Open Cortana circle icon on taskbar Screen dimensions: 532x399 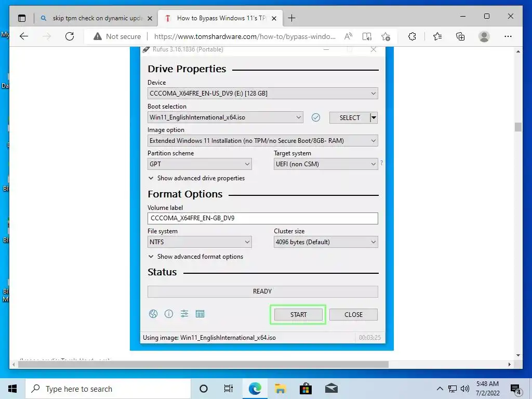tap(203, 389)
